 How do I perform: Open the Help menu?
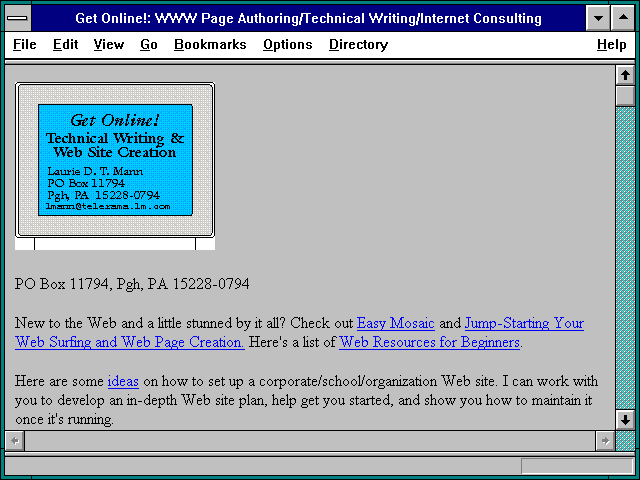point(611,44)
